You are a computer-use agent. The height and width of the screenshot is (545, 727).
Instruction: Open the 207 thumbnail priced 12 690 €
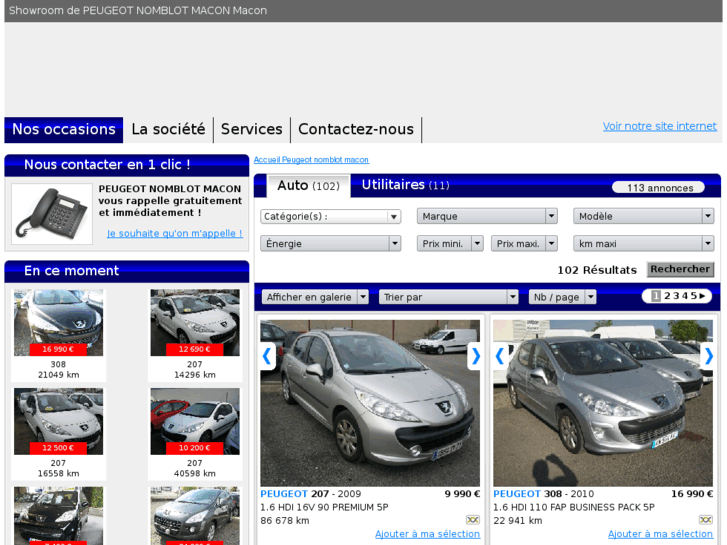[195, 323]
